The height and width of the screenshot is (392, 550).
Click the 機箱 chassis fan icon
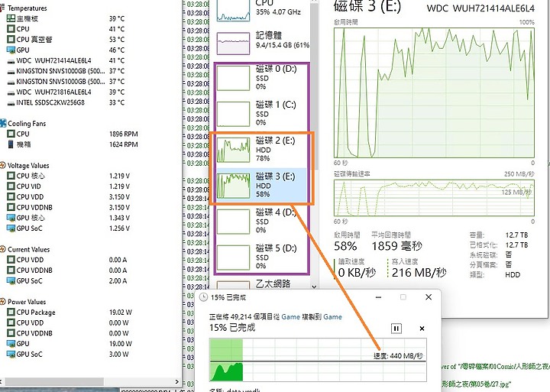pyautogui.click(x=11, y=144)
